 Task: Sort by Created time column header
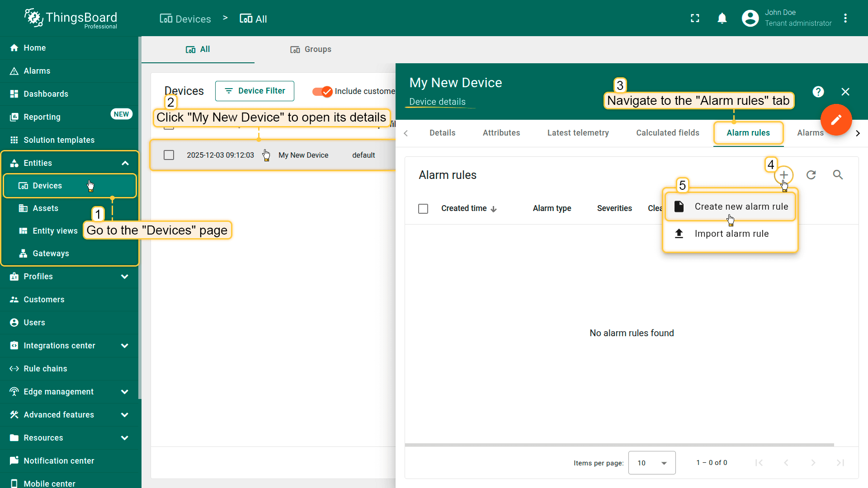(x=464, y=208)
